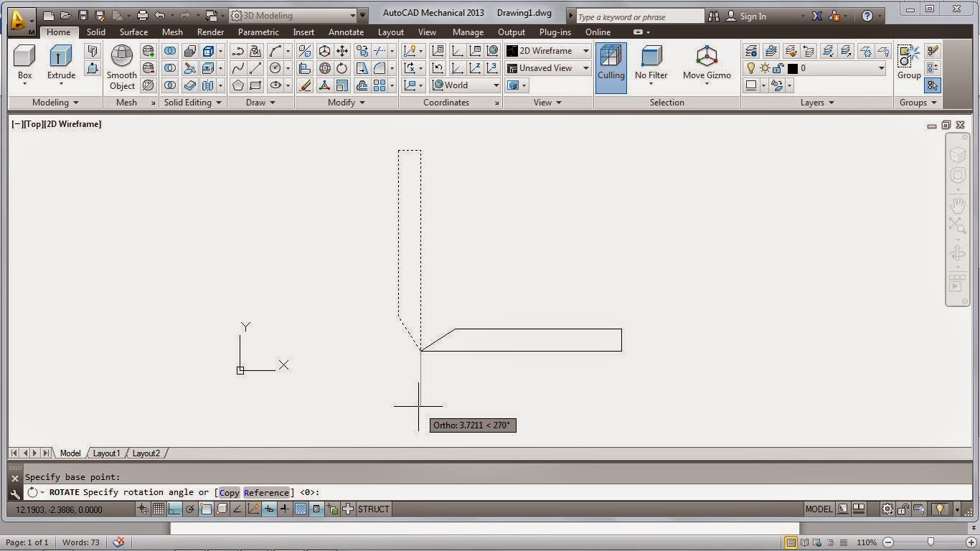
Task: Expand the Modeling panel
Action: (x=55, y=103)
